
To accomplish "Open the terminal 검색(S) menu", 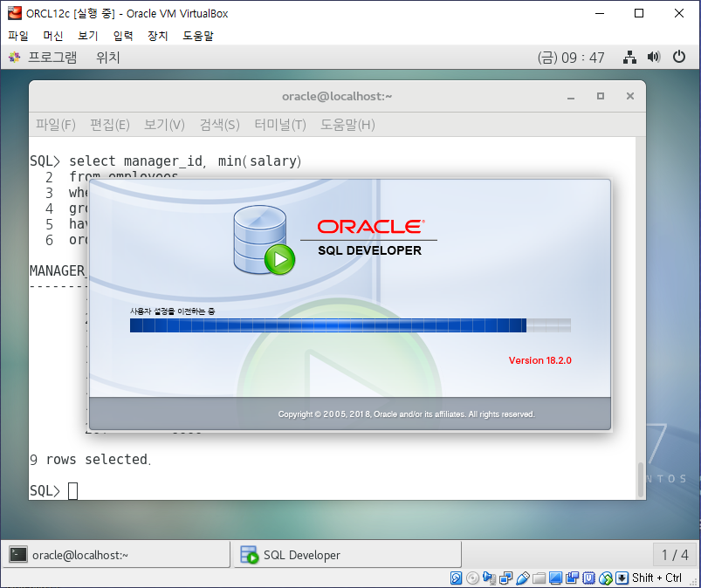I will [219, 125].
